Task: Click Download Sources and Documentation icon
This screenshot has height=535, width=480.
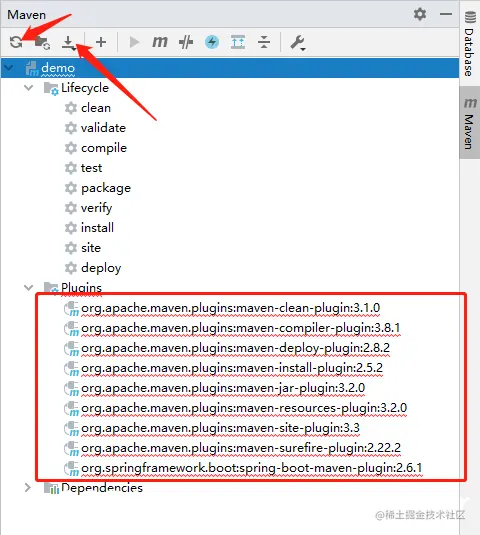Action: [69, 43]
